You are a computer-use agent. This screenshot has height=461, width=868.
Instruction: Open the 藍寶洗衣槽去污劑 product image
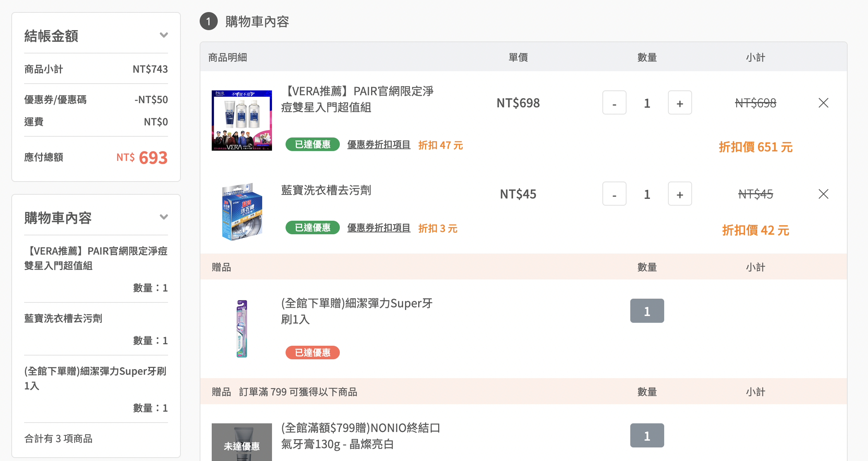tap(242, 212)
